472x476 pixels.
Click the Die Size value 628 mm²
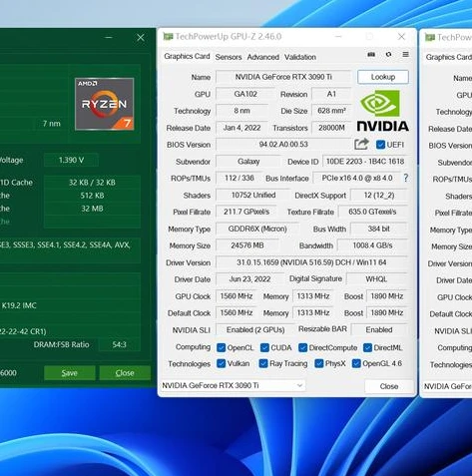pos(331,111)
